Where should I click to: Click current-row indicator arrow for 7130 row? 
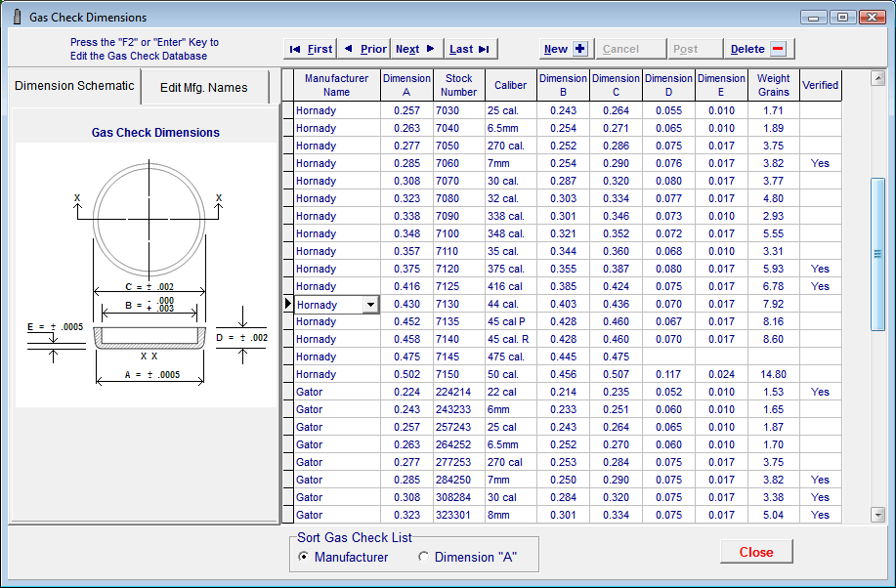tap(288, 304)
